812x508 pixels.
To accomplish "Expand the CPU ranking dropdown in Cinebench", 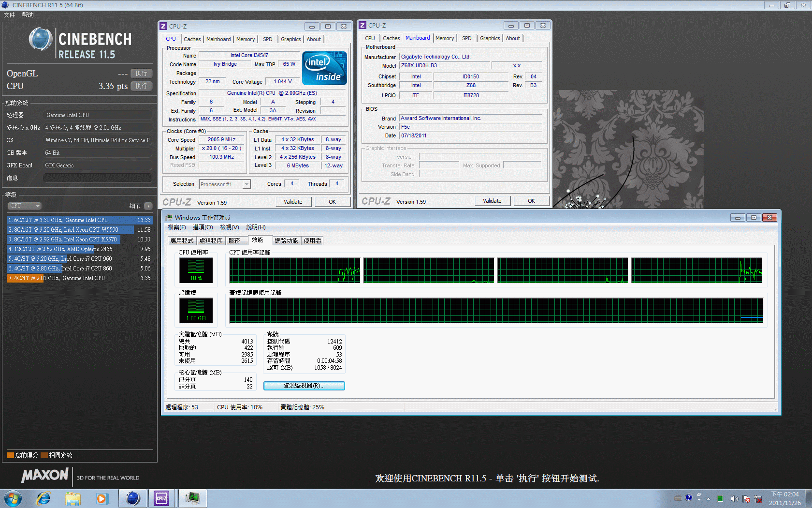I will [x=24, y=206].
